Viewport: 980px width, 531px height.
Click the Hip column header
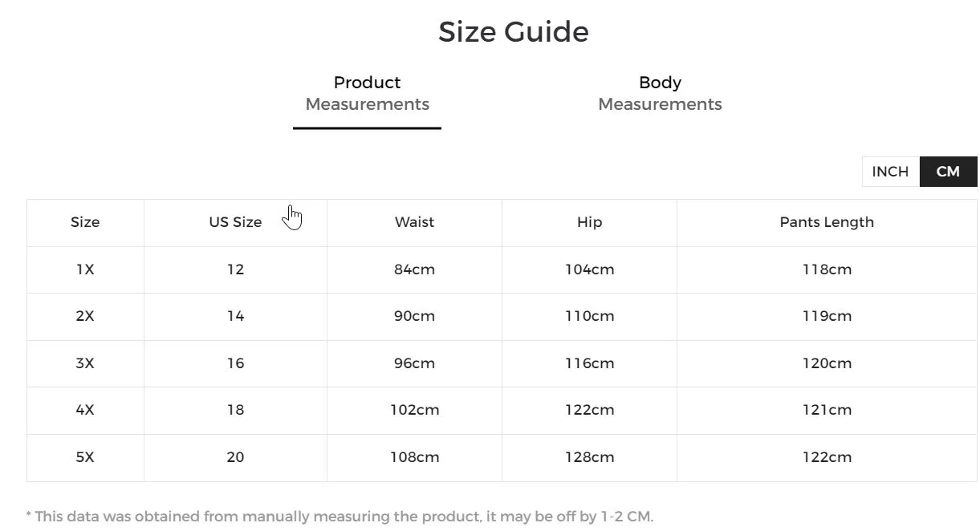click(x=588, y=222)
